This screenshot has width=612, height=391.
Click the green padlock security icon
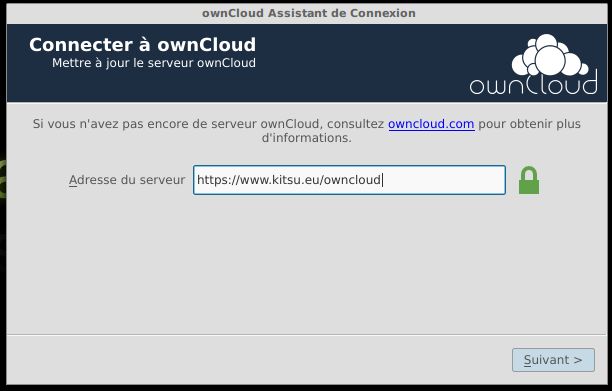pos(529,180)
